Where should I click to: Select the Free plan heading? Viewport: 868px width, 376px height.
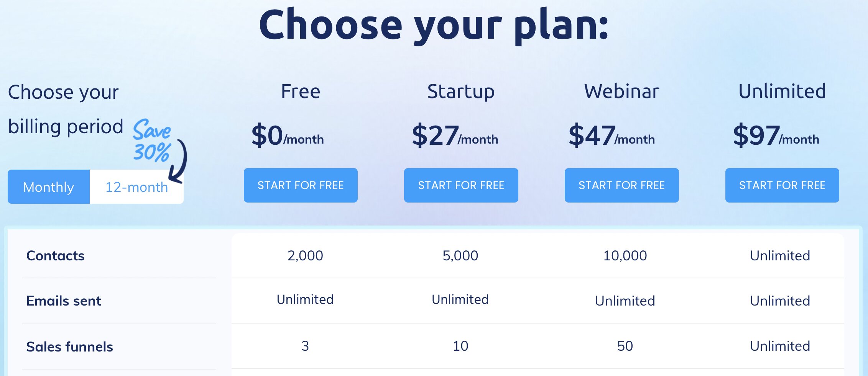pyautogui.click(x=301, y=91)
